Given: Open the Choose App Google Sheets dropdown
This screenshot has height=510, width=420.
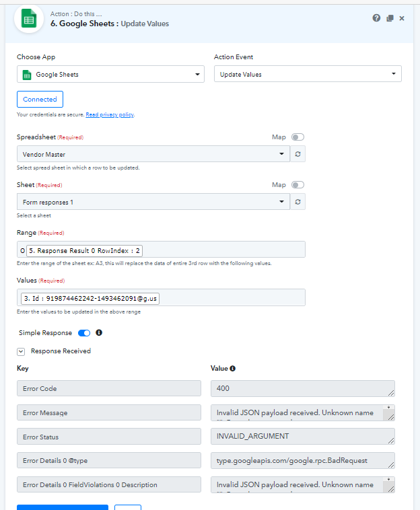Looking at the screenshot, I should tap(110, 74).
